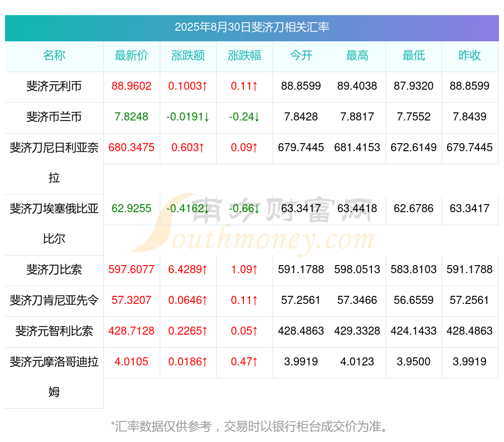Click the open value 7.8428
504x442 pixels.
pos(301,116)
